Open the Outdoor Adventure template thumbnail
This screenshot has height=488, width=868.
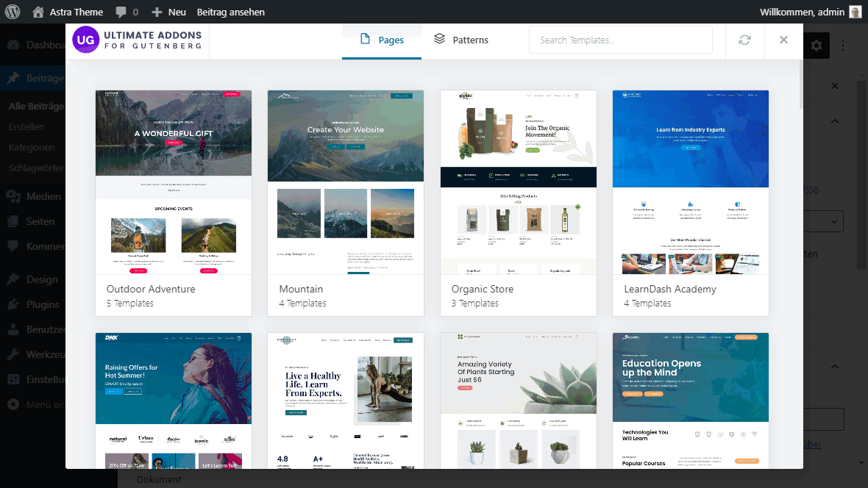point(174,182)
